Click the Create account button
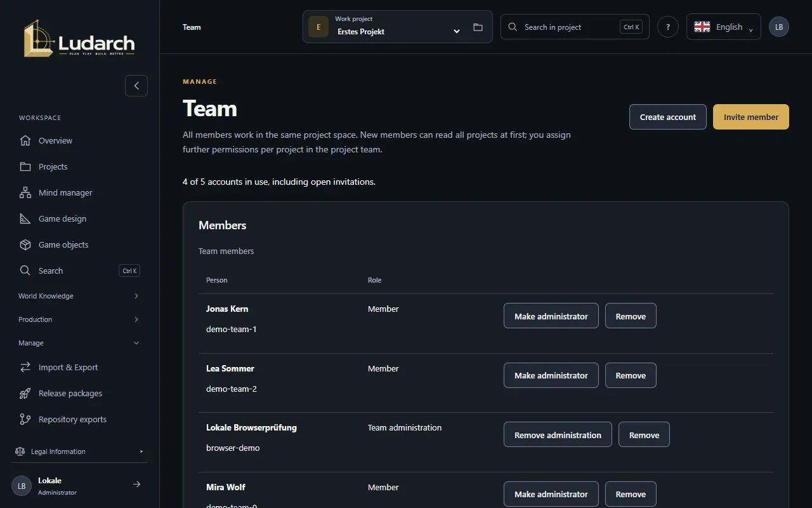Screen dimensions: 812x508 pyautogui.click(x=668, y=117)
